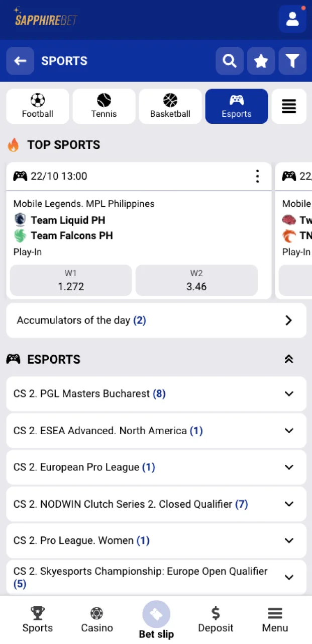Go back using the arrow button
The width and height of the screenshot is (312, 644).
click(x=20, y=61)
